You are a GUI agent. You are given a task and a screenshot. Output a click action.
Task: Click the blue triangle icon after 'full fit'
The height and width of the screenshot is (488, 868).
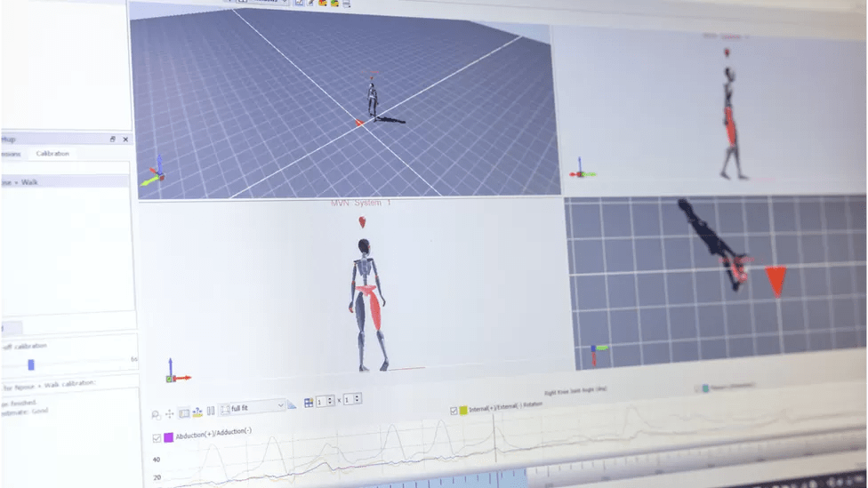pos(292,405)
